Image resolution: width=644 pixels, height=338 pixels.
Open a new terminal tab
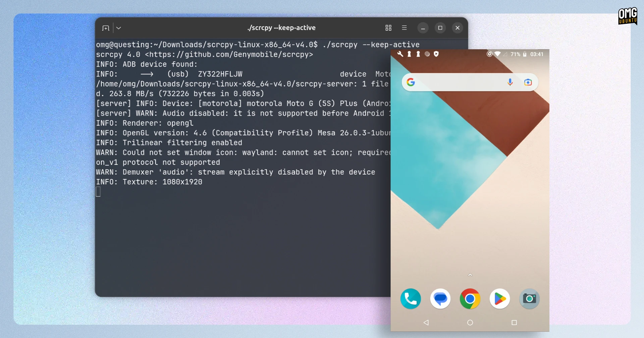pyautogui.click(x=106, y=28)
